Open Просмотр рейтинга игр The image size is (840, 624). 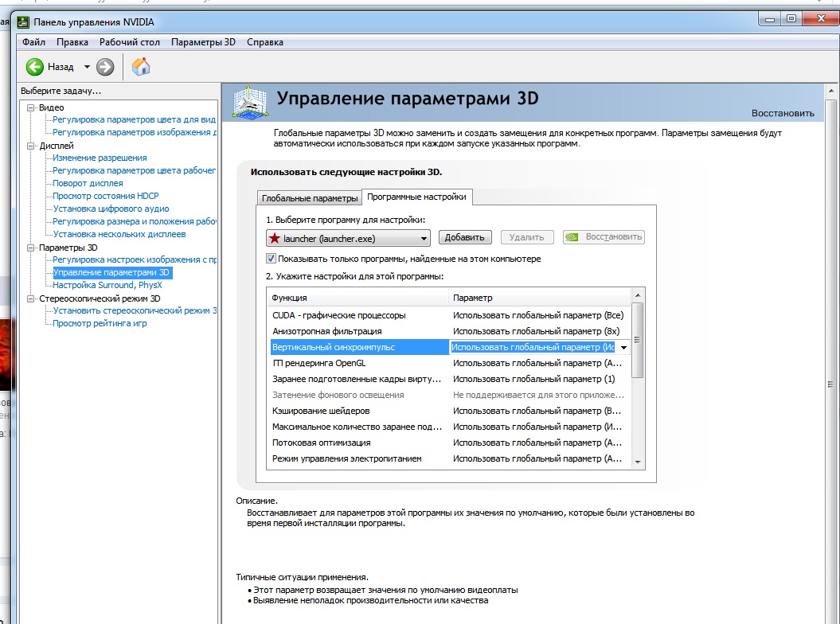coord(100,323)
